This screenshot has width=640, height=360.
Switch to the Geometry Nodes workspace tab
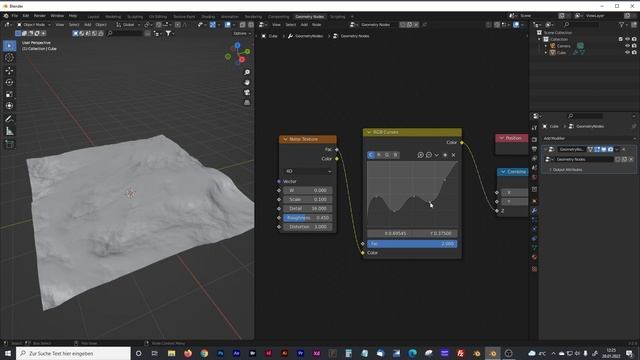[x=309, y=17]
